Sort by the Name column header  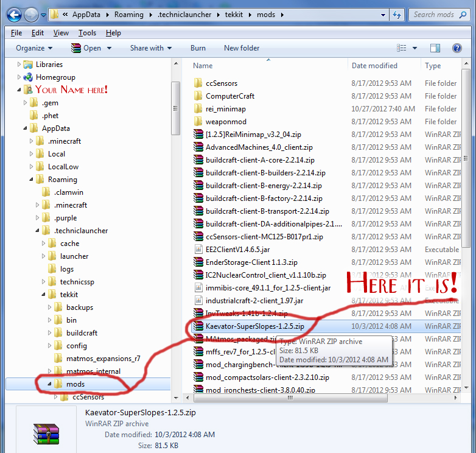[x=203, y=66]
